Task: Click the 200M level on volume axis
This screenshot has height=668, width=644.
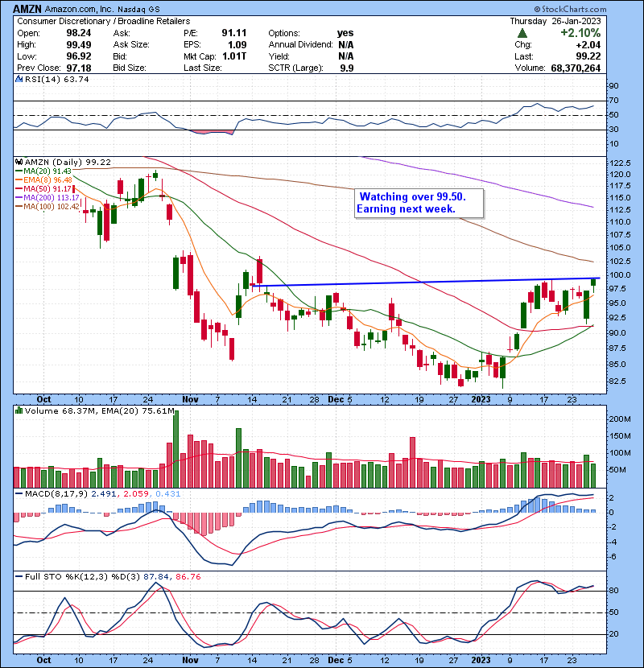Action: (x=620, y=419)
